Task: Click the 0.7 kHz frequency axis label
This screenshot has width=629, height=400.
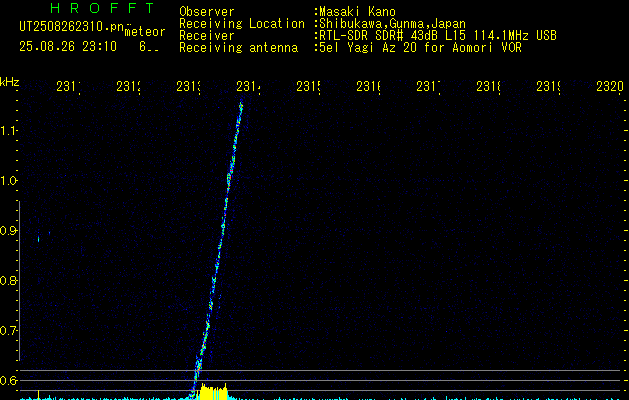Action: coord(8,331)
